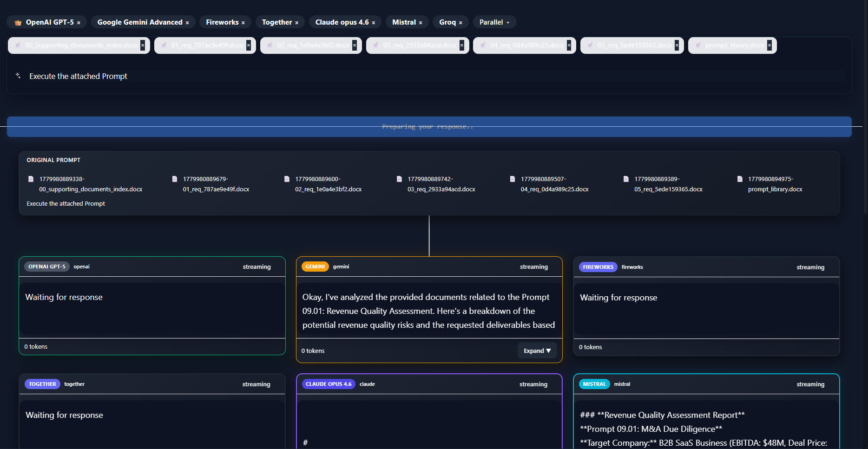This screenshot has width=868, height=449.
Task: Remove the Claude opus 4.6 chip
Action: point(373,23)
